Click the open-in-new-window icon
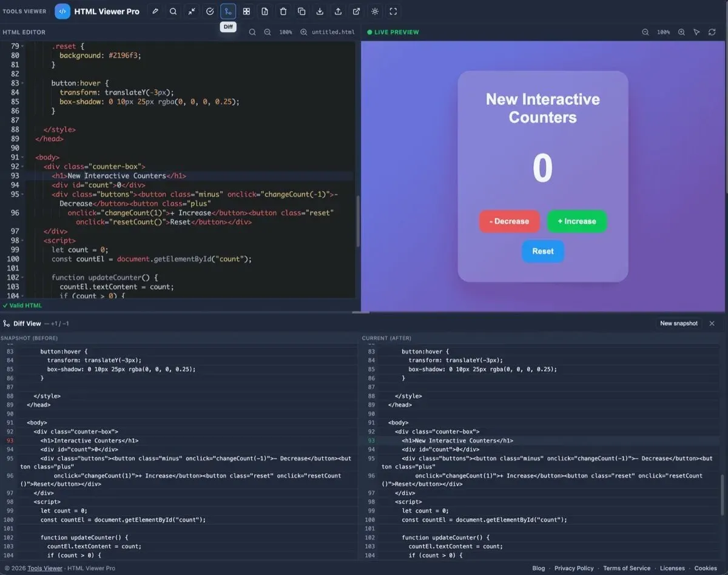 (x=357, y=12)
